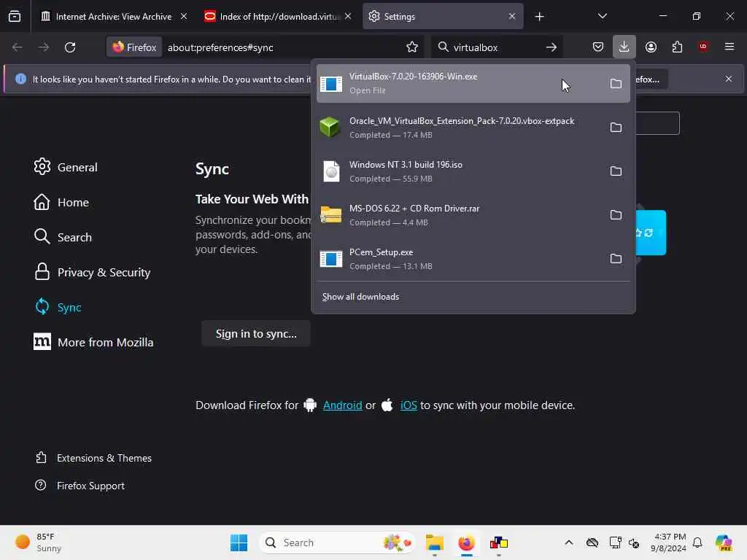Open Search settings category
The image size is (747, 560).
[63, 237]
